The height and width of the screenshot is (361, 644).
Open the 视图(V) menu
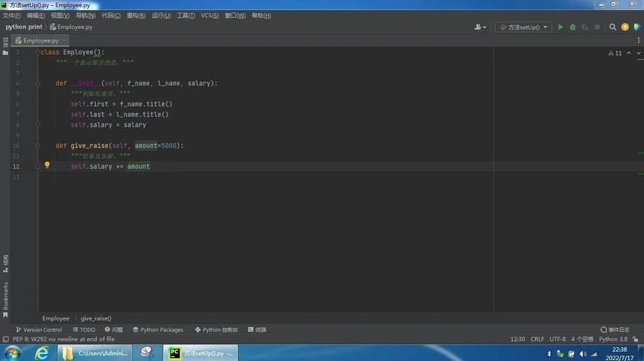tap(60, 15)
